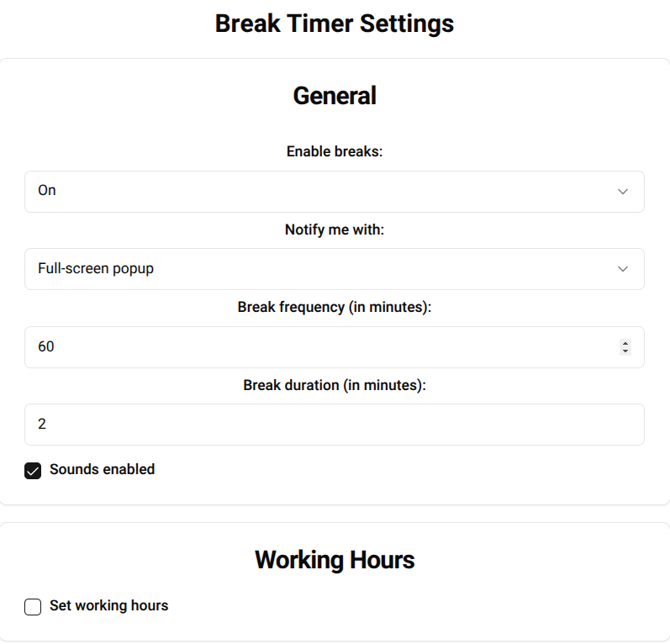Viewport: 670px width, 644px height.
Task: Click the chevron arrow beside the On value
Action: pyautogui.click(x=623, y=192)
